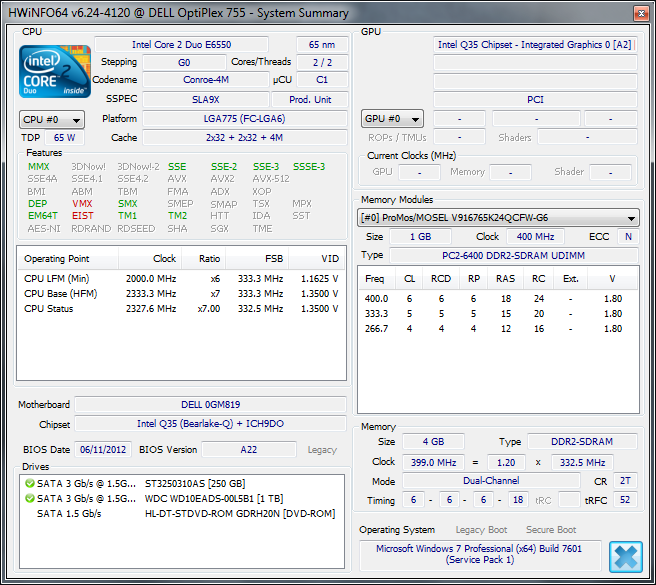Open the CPU #0 selector dropdown

pos(52,120)
